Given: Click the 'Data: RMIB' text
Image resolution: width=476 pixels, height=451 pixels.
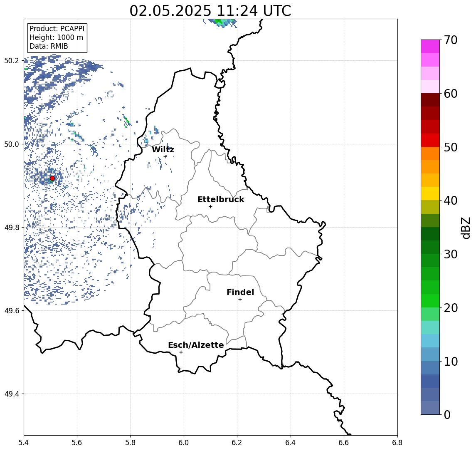Looking at the screenshot, I should tap(49, 46).
